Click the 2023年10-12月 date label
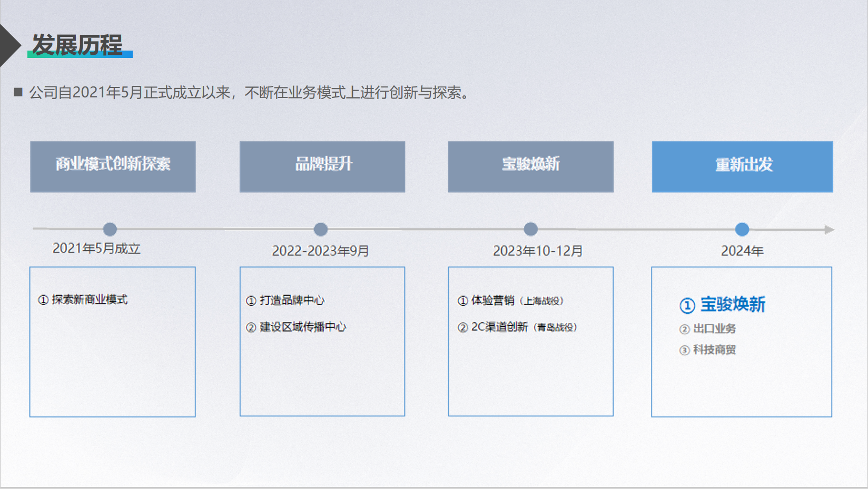Image resolution: width=868 pixels, height=489 pixels. tap(538, 251)
